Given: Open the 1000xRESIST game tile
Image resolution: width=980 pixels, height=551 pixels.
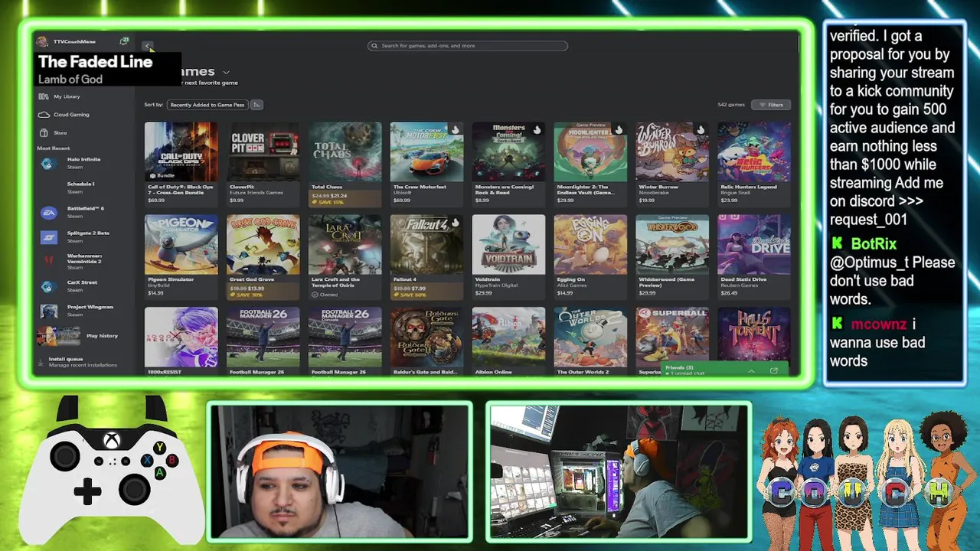Looking at the screenshot, I should 181,341.
